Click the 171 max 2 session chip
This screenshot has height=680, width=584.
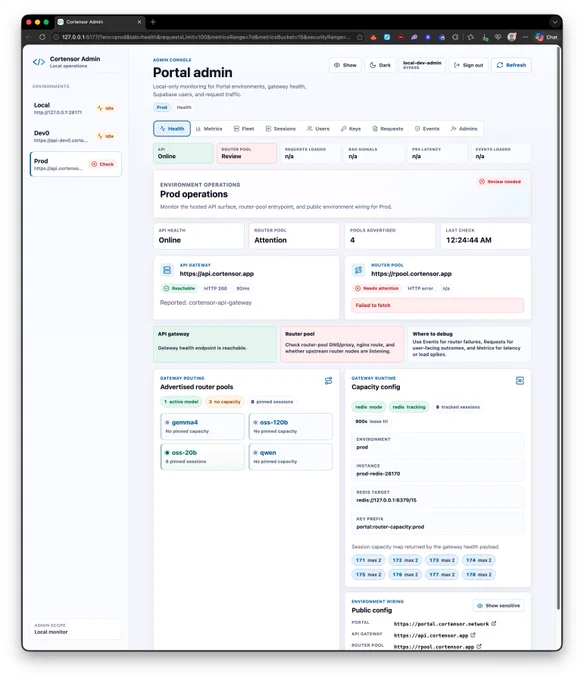point(369,560)
